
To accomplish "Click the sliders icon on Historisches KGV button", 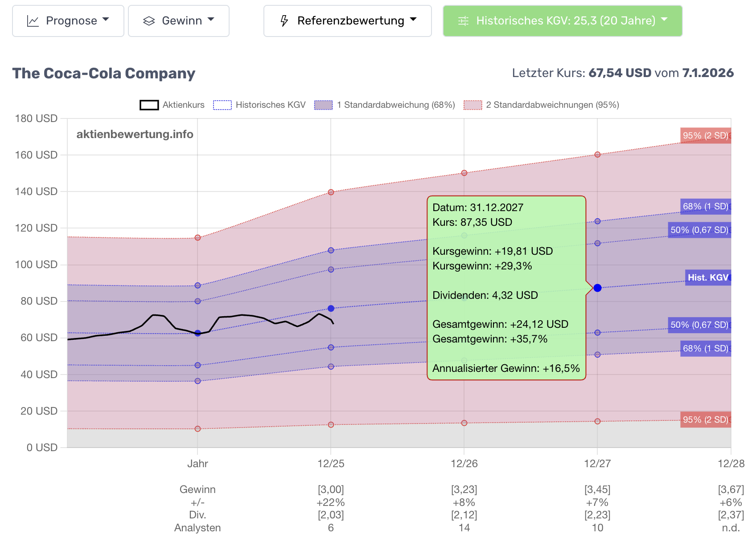I will [464, 21].
